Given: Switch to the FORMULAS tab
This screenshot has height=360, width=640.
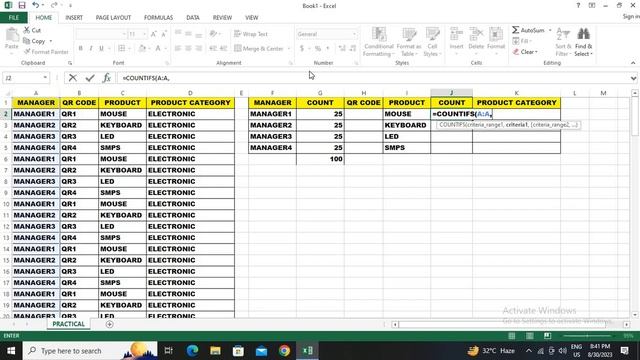Looking at the screenshot, I should point(158,18).
